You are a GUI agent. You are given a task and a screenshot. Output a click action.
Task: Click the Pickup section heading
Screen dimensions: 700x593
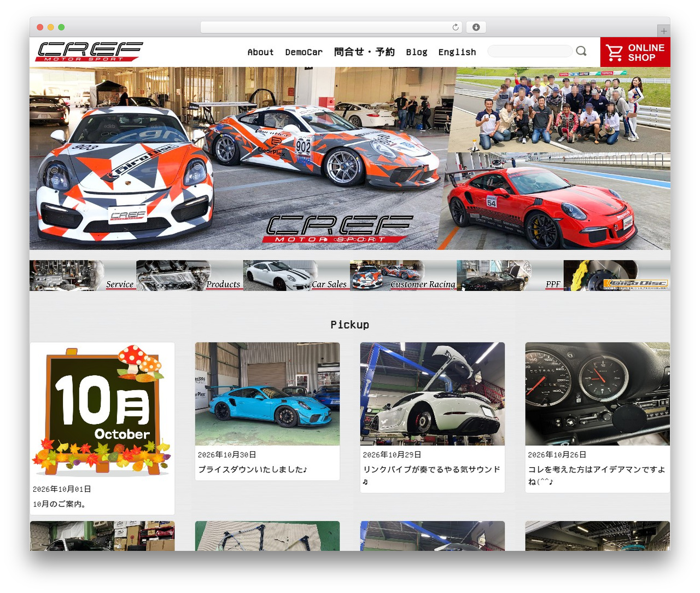click(x=350, y=324)
